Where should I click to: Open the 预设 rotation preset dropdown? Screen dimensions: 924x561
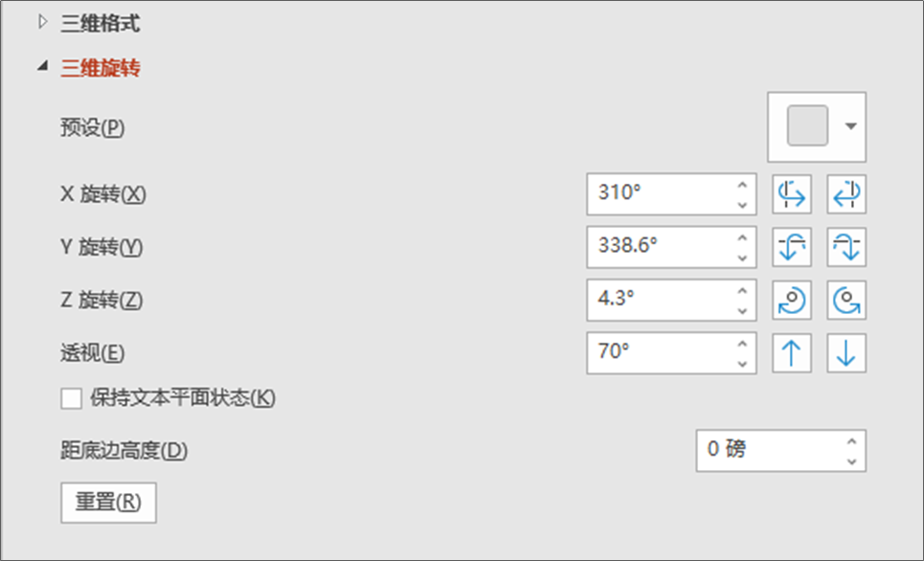pos(849,126)
